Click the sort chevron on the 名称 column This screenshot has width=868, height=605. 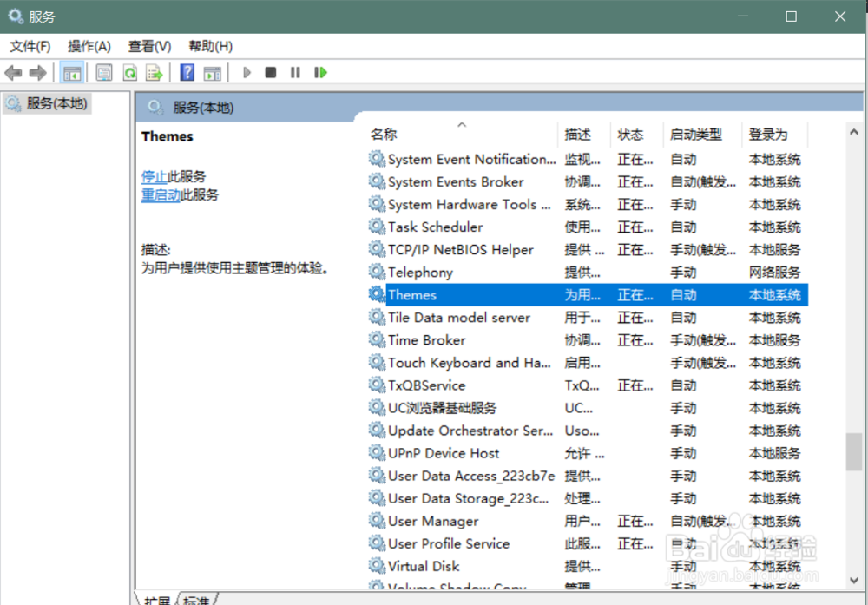[x=463, y=124]
